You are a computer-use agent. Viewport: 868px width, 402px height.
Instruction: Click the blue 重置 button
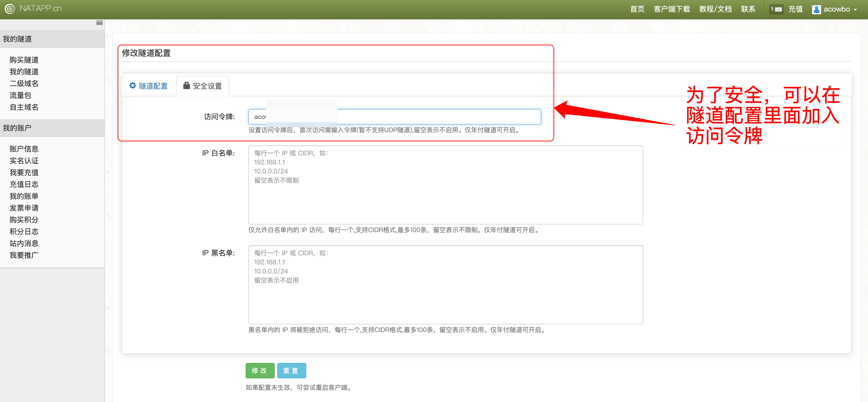coord(292,371)
